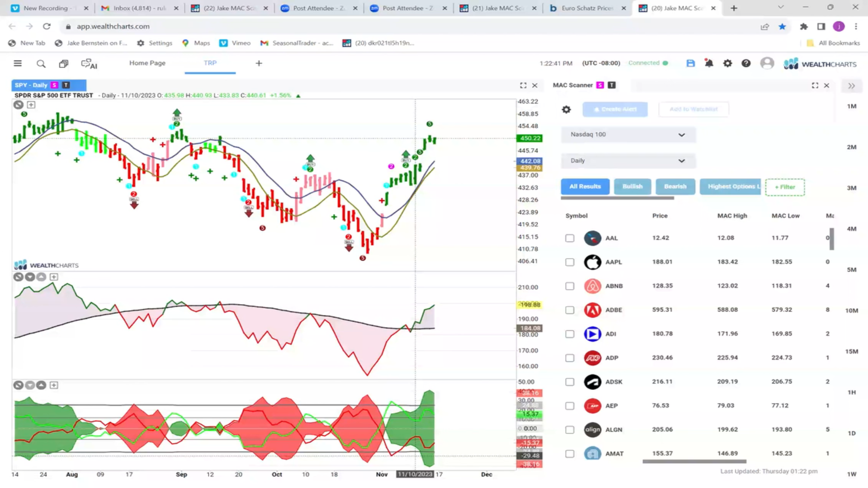Click the Create Alert button
Image resolution: width=868 pixels, height=488 pixels.
tap(615, 109)
